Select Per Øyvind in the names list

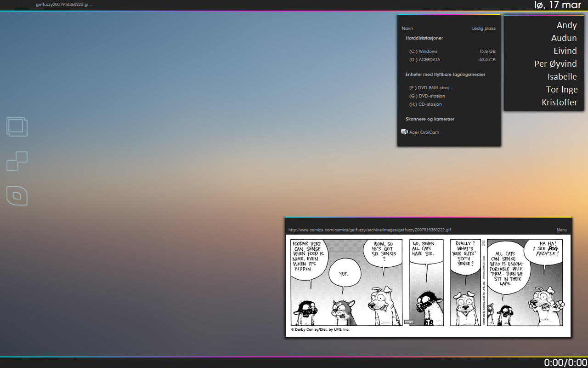point(555,64)
